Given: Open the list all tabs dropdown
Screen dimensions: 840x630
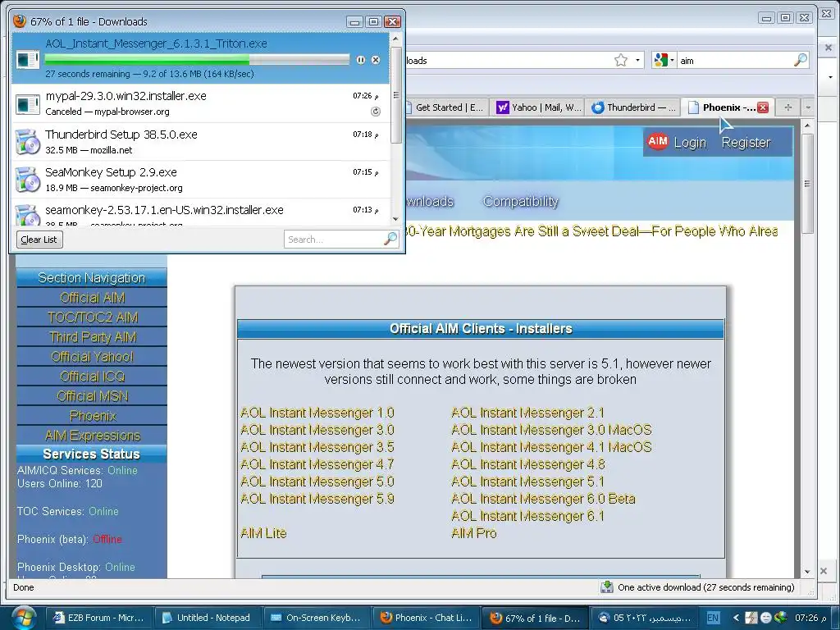Looking at the screenshot, I should point(808,107).
